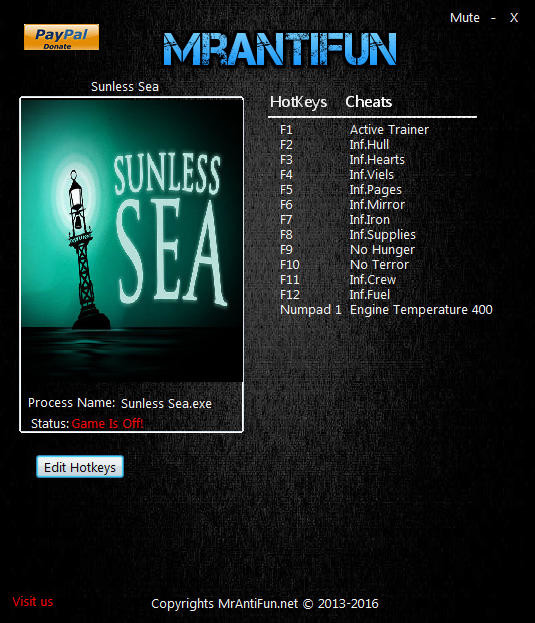Select the Inf.Fuel cheat
This screenshot has height=623, width=535.
click(x=370, y=295)
